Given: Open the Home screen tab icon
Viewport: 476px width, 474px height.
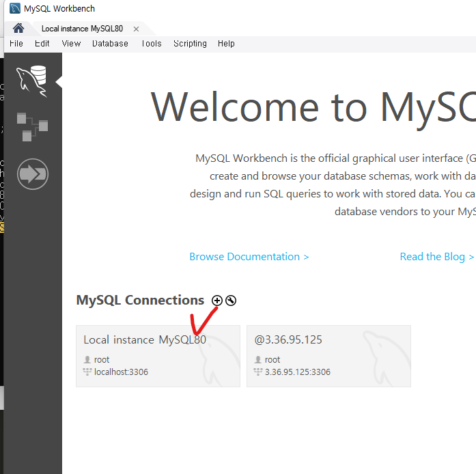Looking at the screenshot, I should (x=18, y=28).
